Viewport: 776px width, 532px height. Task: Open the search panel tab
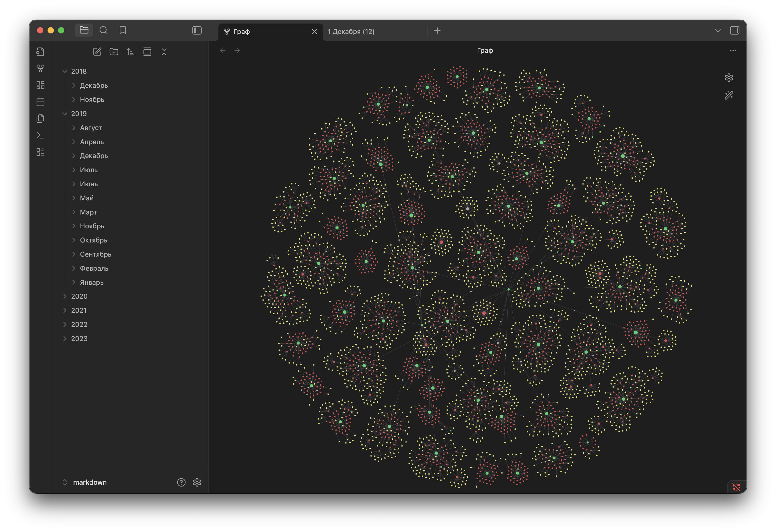[103, 30]
